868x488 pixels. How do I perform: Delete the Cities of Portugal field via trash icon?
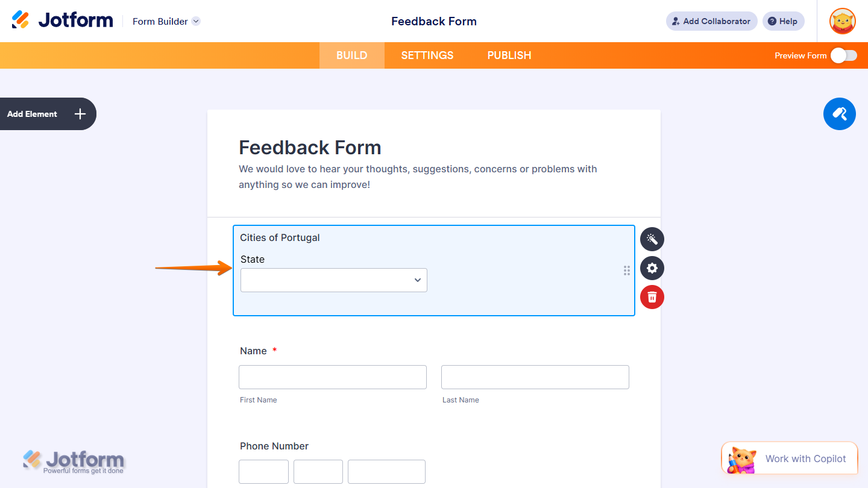652,297
